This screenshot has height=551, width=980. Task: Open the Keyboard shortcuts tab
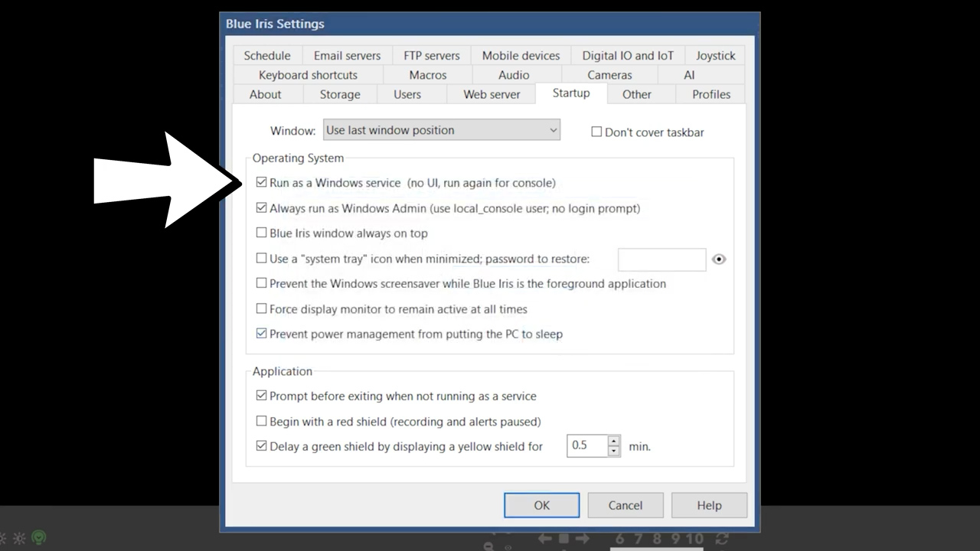[308, 75]
